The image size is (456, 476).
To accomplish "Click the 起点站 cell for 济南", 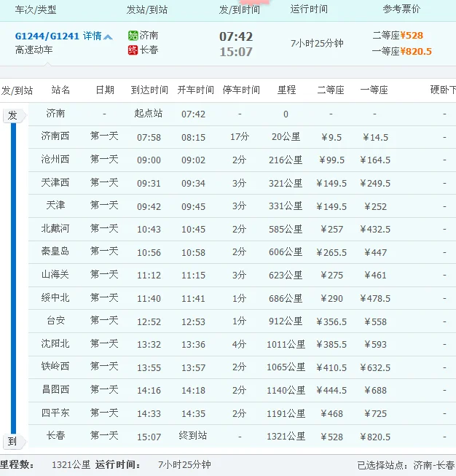I will pos(149,113).
